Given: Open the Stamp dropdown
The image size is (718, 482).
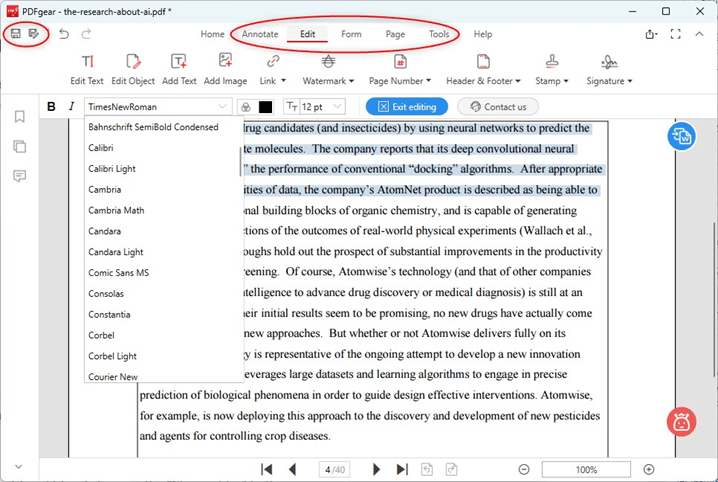Looking at the screenshot, I should tap(552, 69).
